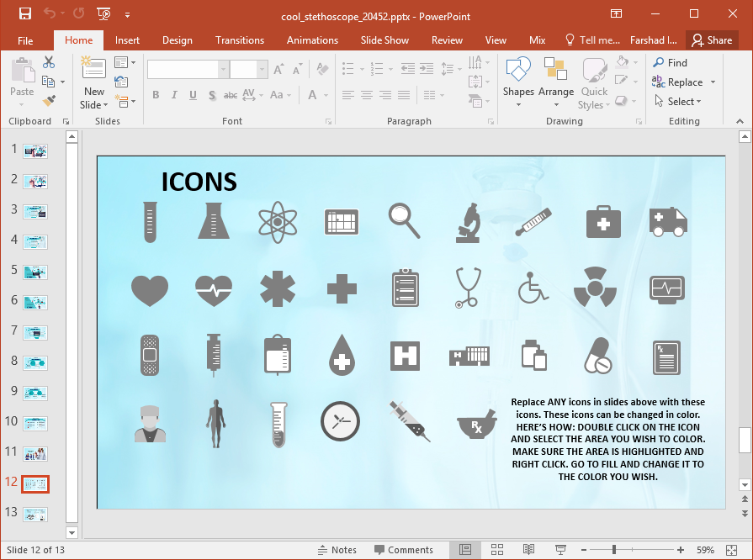The image size is (753, 560).
Task: Click the Share button
Action: pos(712,40)
